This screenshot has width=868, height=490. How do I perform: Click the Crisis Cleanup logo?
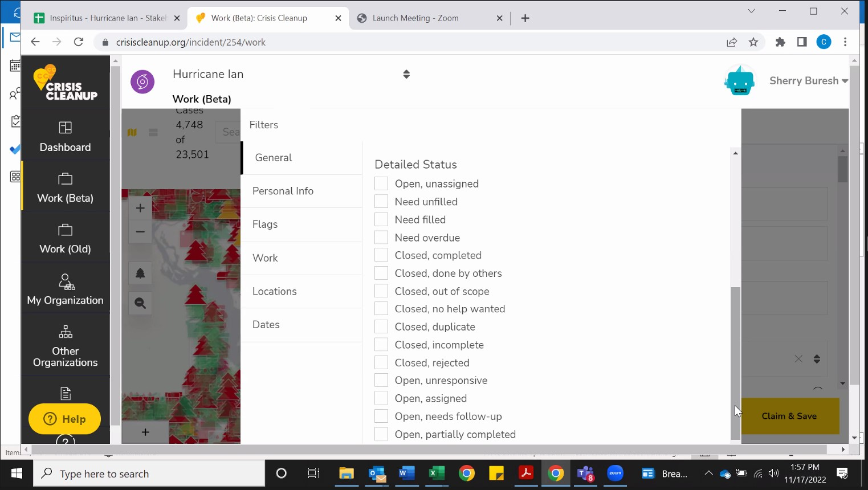coord(65,83)
